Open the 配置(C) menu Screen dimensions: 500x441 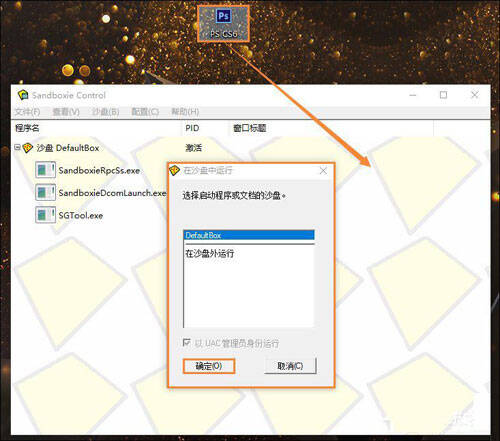point(145,112)
